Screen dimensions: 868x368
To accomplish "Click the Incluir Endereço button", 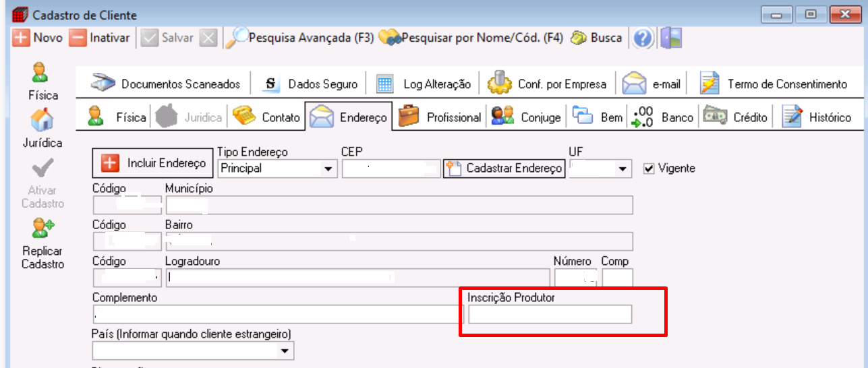I will pos(152,163).
